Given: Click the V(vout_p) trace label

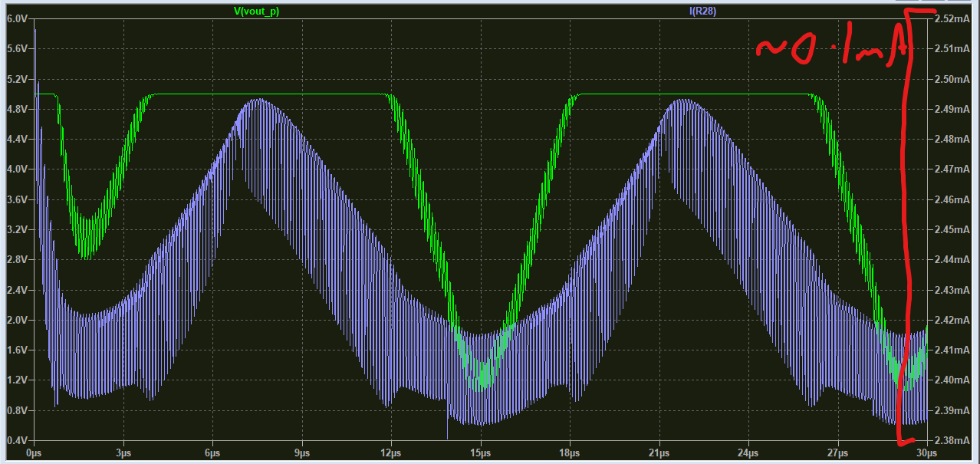Looking at the screenshot, I should point(258,11).
